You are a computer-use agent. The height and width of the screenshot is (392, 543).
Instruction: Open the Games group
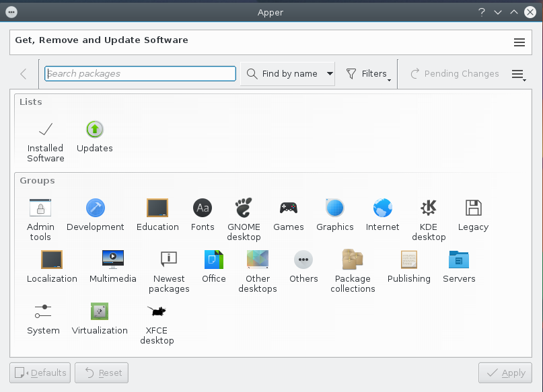point(289,215)
